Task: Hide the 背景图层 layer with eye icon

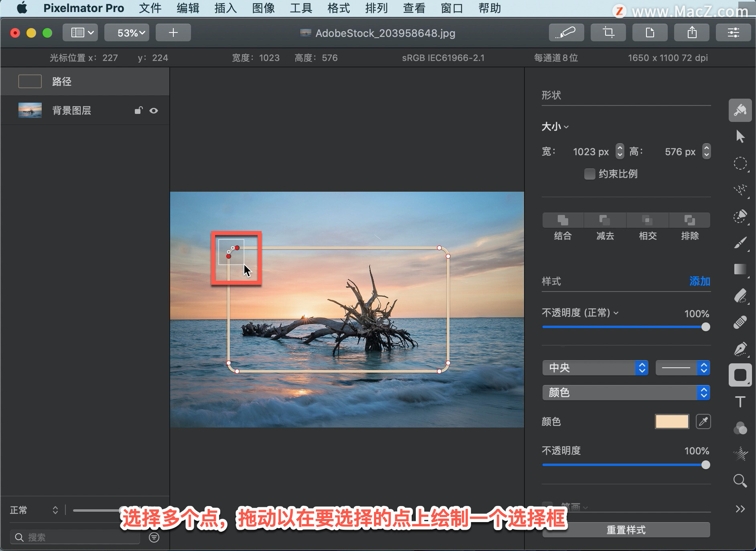Action: 154,111
